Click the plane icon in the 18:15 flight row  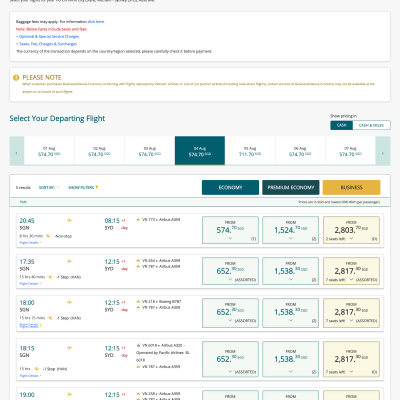(x=69, y=348)
